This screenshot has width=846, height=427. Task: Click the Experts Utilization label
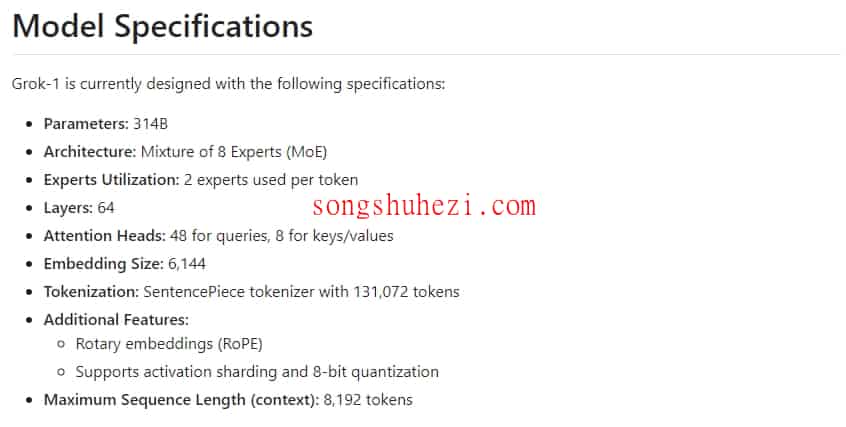(x=111, y=180)
